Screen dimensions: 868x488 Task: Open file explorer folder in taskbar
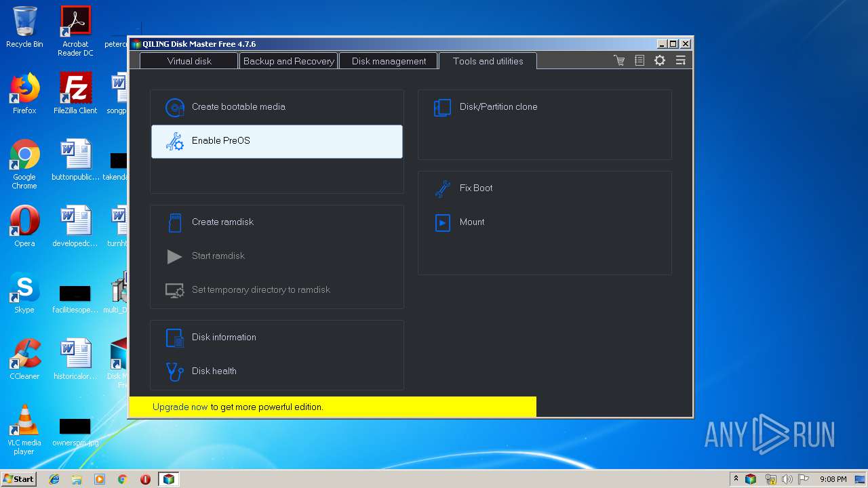pyautogui.click(x=77, y=479)
